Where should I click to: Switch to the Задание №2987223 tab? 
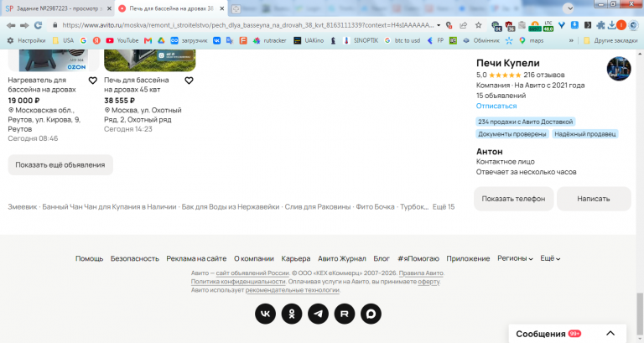click(x=58, y=8)
